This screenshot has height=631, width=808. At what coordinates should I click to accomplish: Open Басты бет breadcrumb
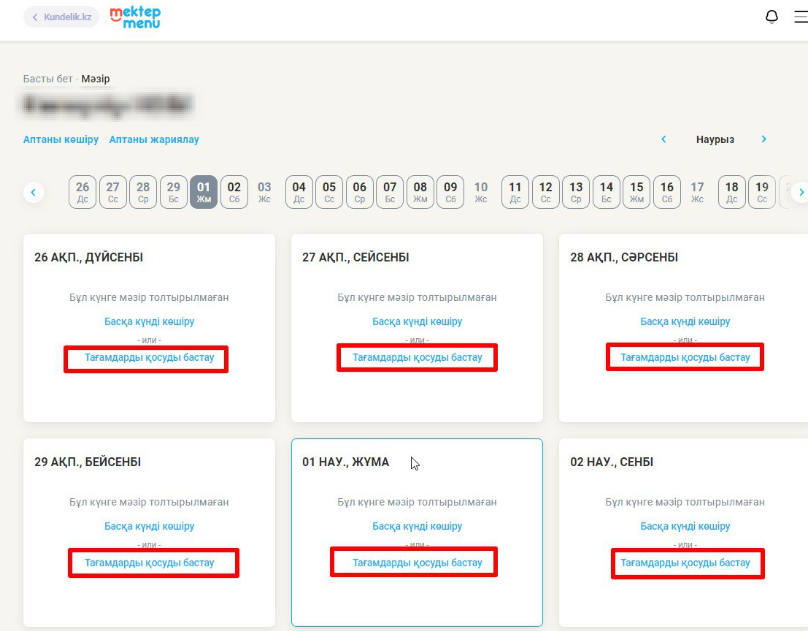[x=49, y=79]
